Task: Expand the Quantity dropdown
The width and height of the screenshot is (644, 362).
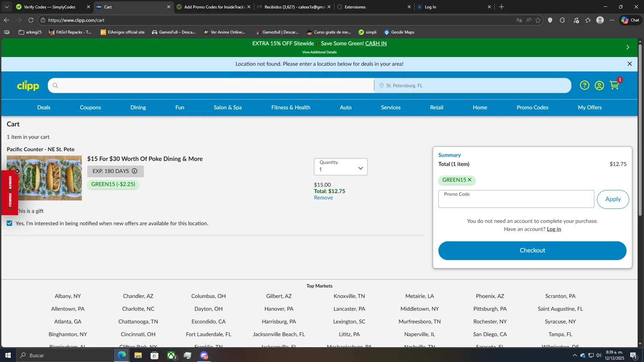Action: 340,167
